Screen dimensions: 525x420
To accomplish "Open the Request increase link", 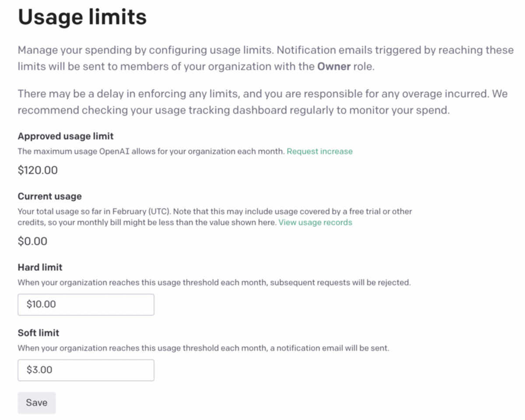I will click(319, 151).
